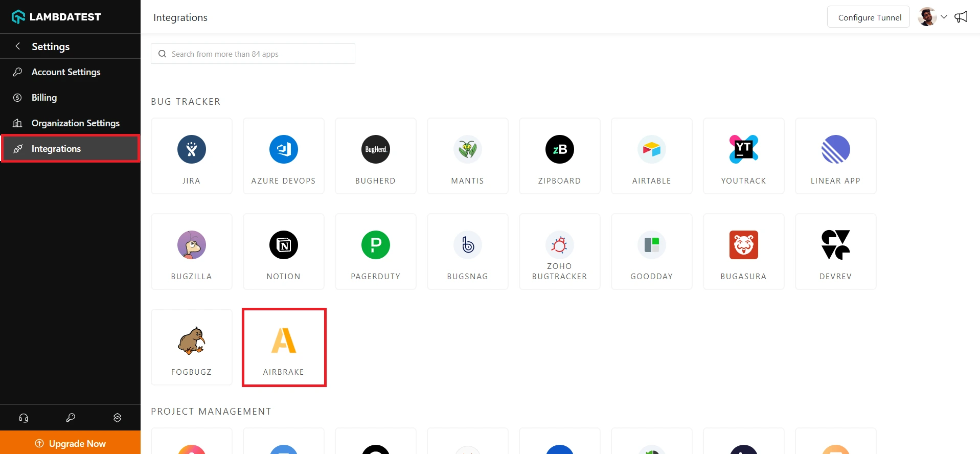Select the Airbrake integration icon
The width and height of the screenshot is (980, 454).
pyautogui.click(x=284, y=341)
